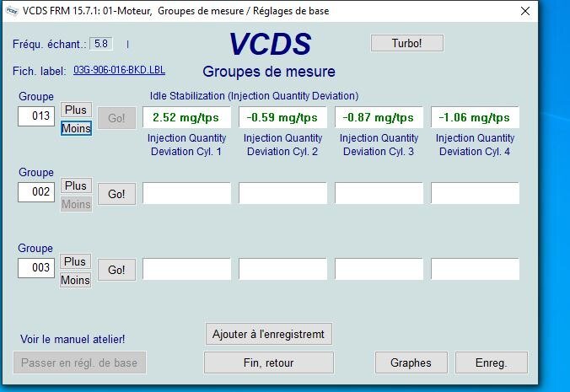This screenshot has height=392, width=570.
Task: Decrement group 013 with Moins
Action: click(x=76, y=128)
